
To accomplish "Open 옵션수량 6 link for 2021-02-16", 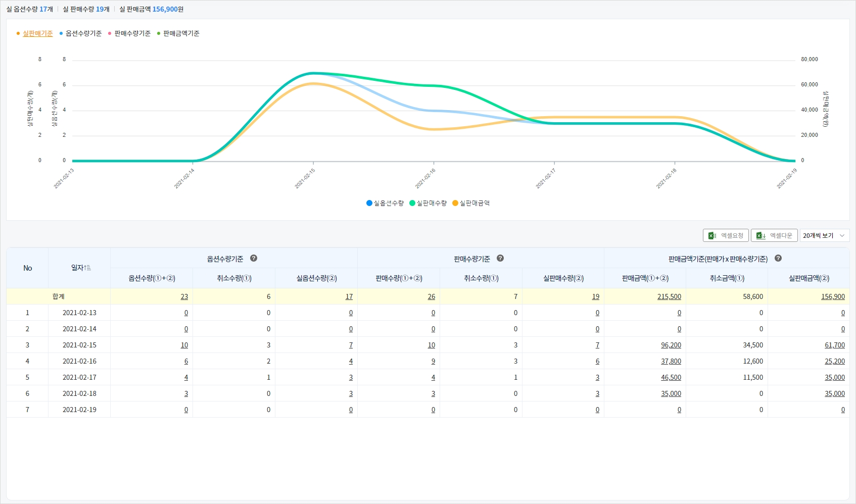I will [186, 361].
